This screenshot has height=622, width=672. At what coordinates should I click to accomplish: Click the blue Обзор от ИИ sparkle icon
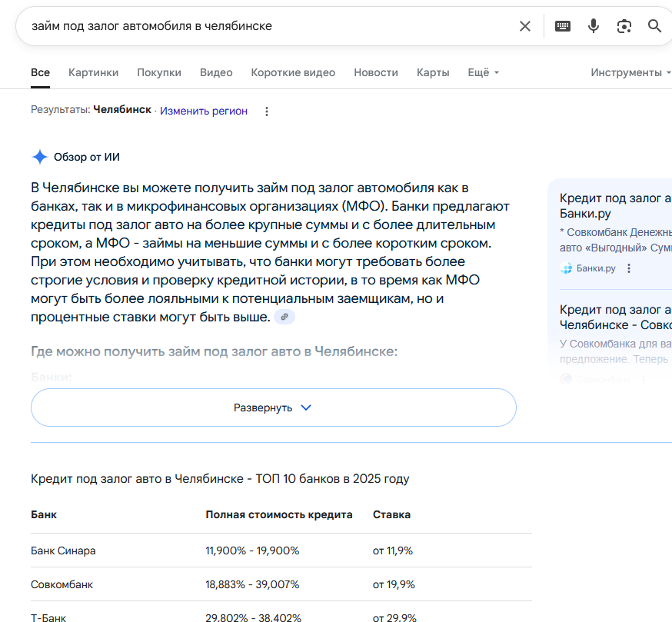coord(39,157)
